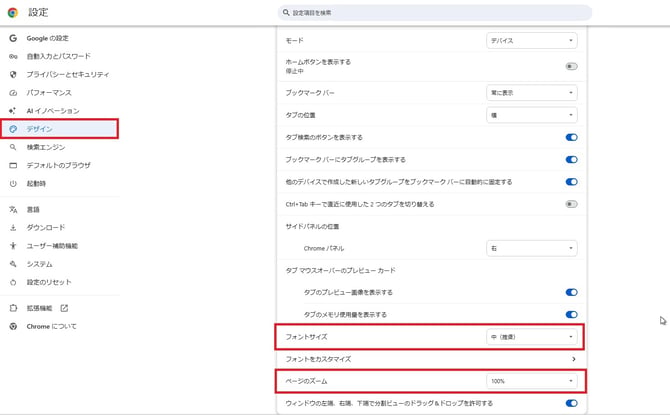
Task: Click 停止中 status text under home button
Action: (x=294, y=71)
